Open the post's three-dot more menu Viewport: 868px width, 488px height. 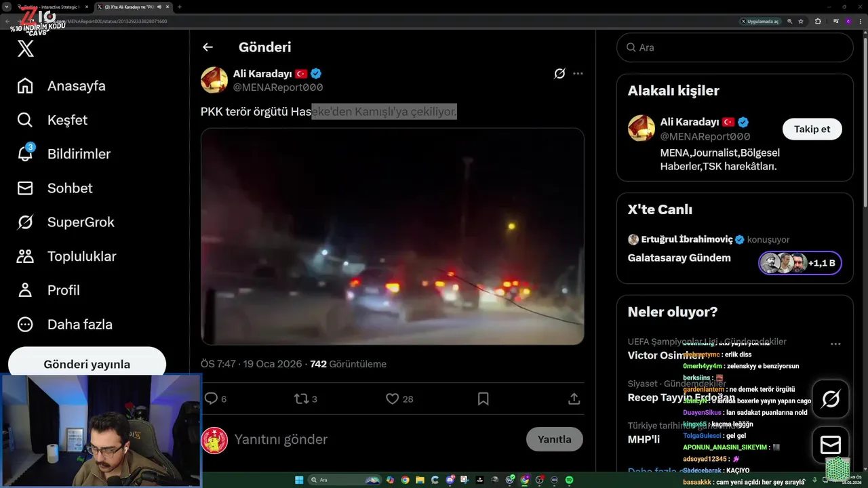[578, 73]
